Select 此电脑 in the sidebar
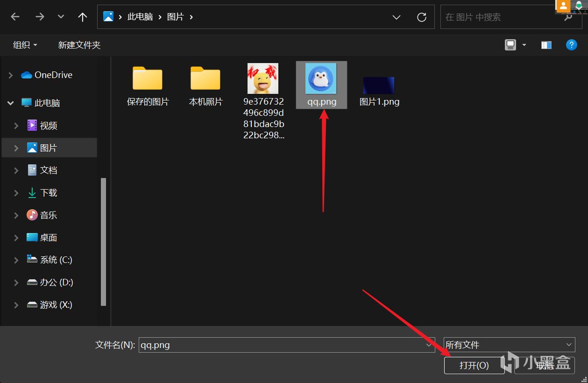The height and width of the screenshot is (383, 588). click(x=41, y=103)
